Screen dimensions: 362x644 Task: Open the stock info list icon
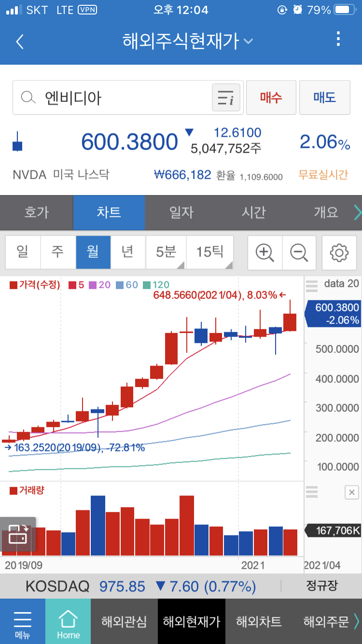pos(226,98)
